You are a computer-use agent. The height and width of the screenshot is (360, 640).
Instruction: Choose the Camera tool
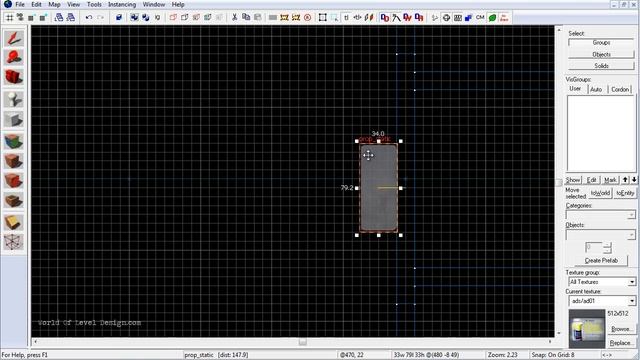[14, 77]
